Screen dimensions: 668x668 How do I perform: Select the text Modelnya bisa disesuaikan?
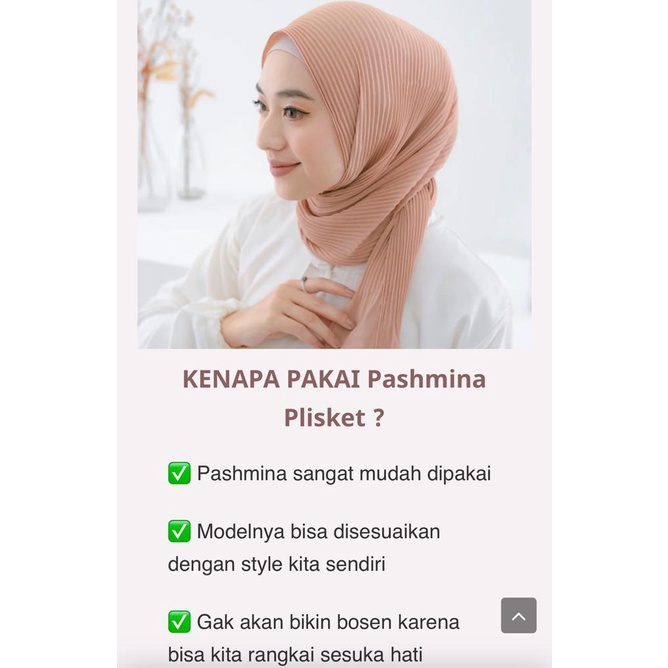pyautogui.click(x=318, y=532)
